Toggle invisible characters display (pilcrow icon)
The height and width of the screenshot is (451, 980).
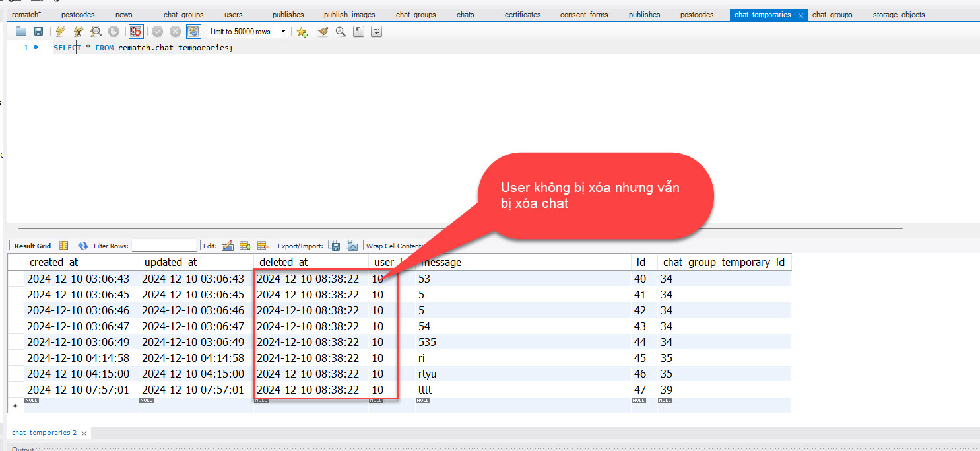tap(358, 32)
